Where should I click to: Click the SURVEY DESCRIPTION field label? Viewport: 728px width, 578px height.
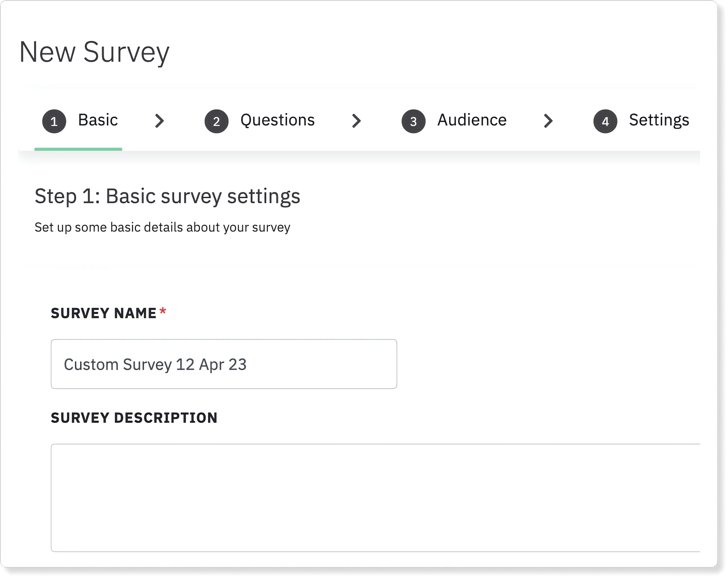click(x=134, y=418)
